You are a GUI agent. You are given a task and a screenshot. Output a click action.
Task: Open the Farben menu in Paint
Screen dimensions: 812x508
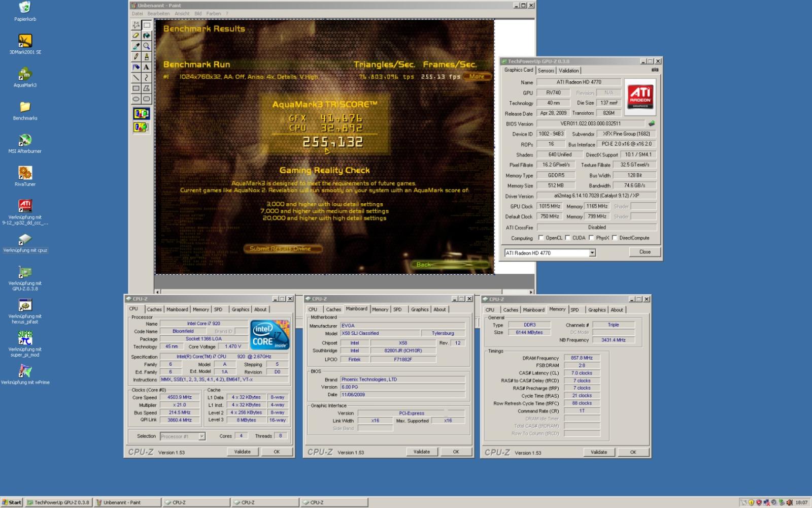tap(213, 14)
